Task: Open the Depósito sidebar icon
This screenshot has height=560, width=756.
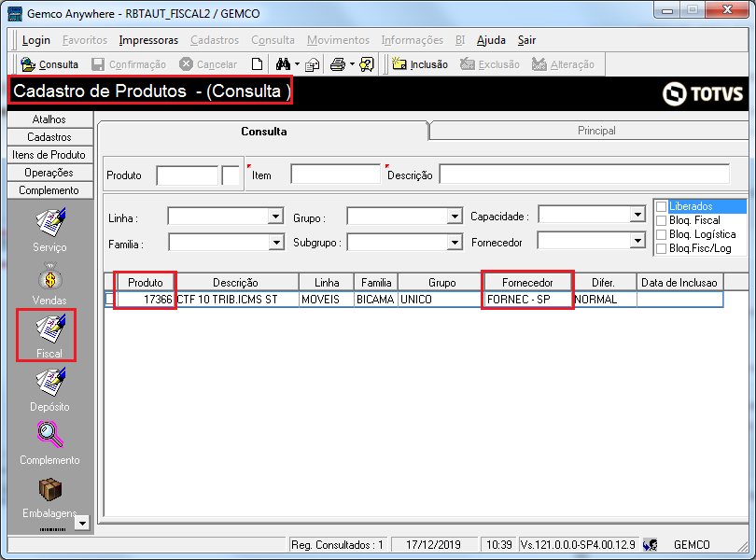Action: tap(49, 389)
